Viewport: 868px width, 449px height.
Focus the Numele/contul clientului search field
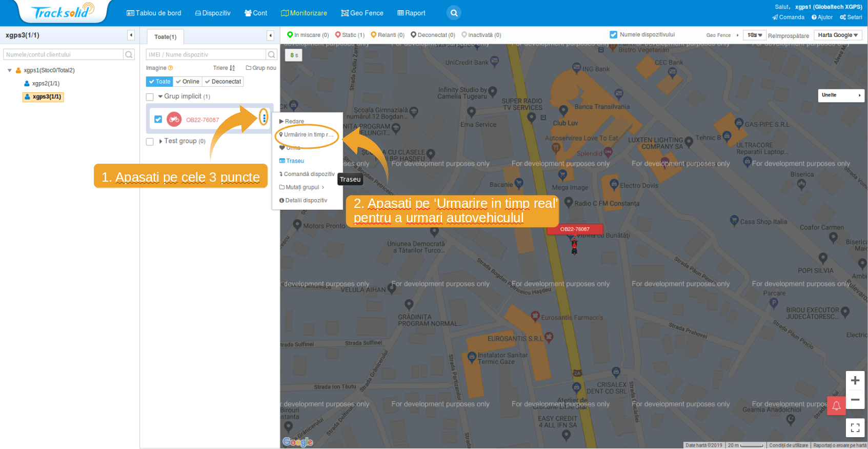coord(64,54)
